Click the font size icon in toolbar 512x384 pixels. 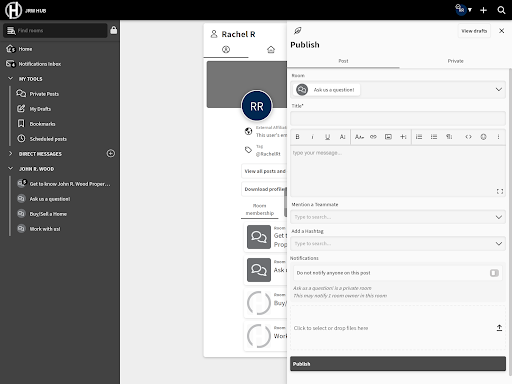click(342, 137)
